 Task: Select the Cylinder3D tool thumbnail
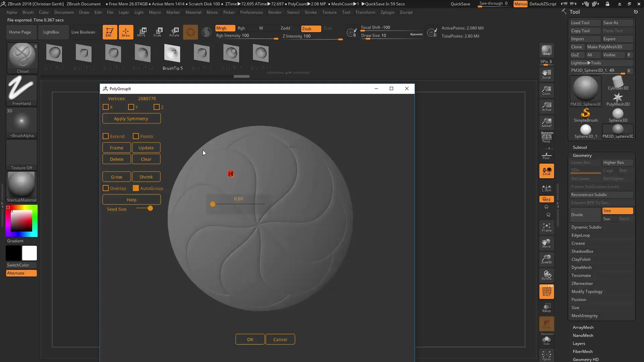point(618,83)
